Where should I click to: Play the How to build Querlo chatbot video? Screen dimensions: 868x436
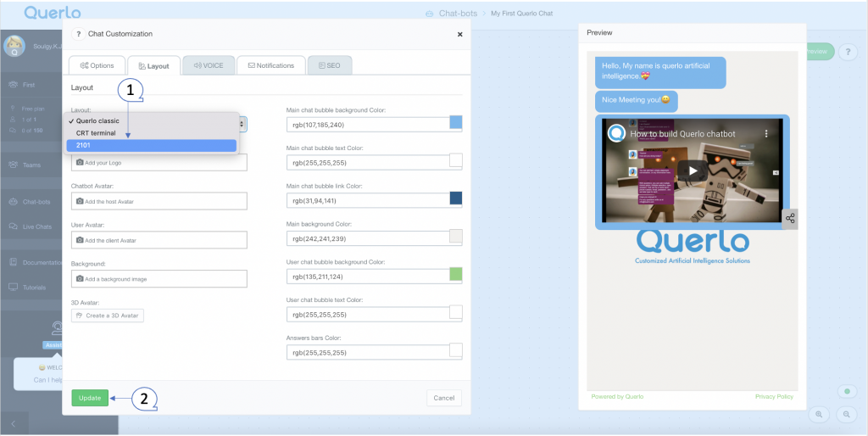click(693, 170)
